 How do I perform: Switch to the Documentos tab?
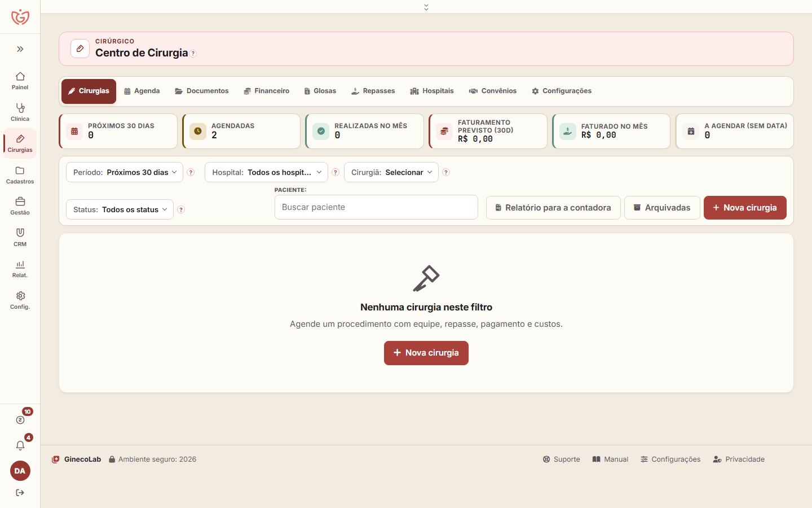(x=202, y=91)
